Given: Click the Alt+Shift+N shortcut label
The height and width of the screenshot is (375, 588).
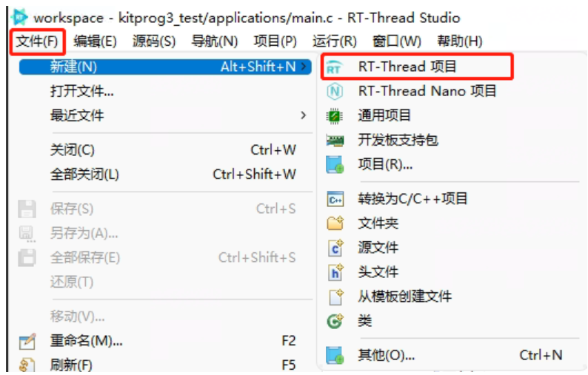Looking at the screenshot, I should coord(258,67).
